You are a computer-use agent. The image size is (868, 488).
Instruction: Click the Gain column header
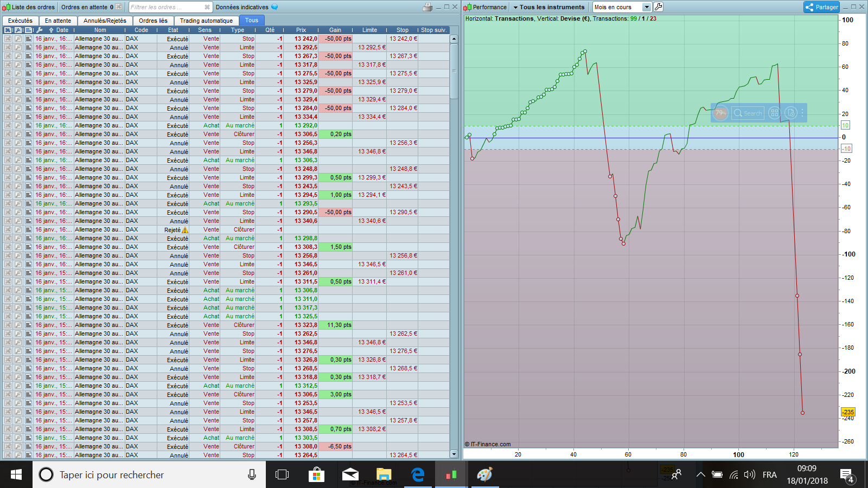point(335,30)
